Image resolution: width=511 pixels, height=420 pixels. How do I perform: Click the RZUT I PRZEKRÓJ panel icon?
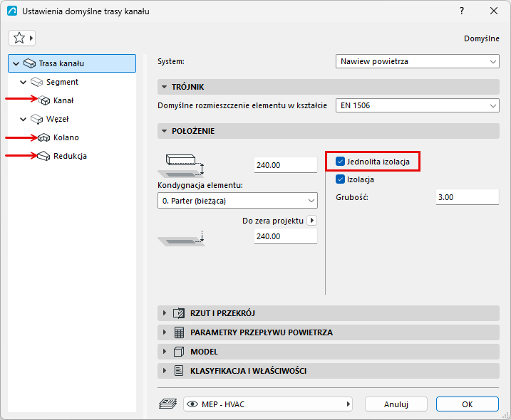179,313
